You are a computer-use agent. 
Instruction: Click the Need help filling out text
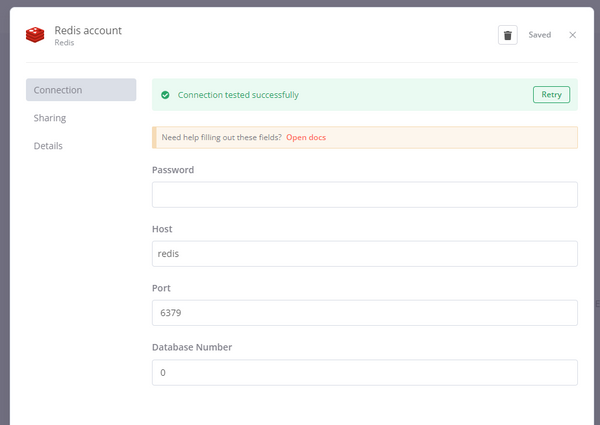222,137
